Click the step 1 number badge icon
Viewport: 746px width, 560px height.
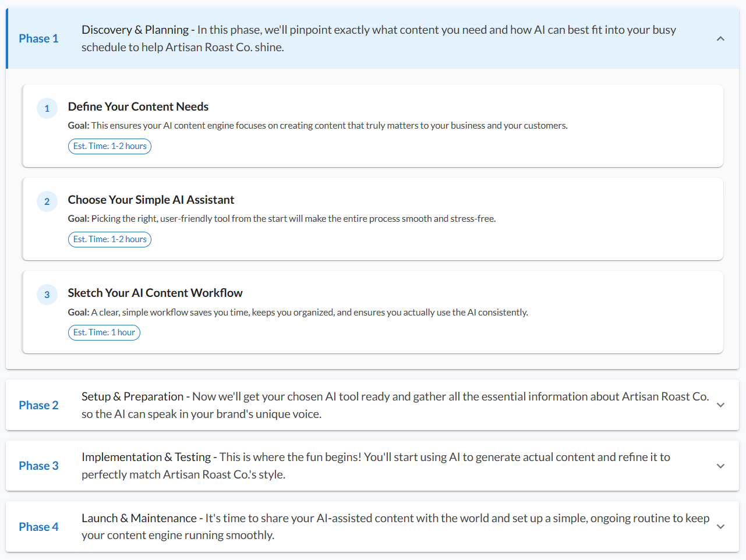click(47, 108)
